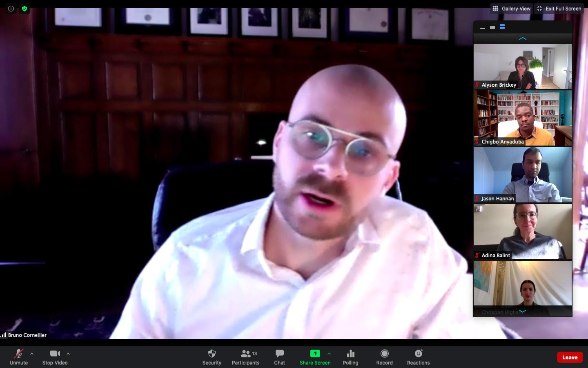Screen dimensions: 588x368
Task: Select Chigbo Anyaduba's video thumbnail
Action: [523, 118]
